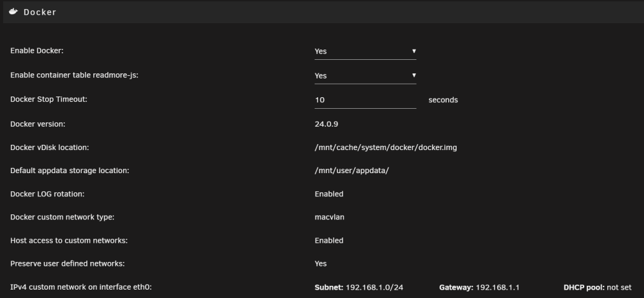Click the 'Enable Docker:' label
The width and height of the screenshot is (644, 298).
[x=37, y=51]
